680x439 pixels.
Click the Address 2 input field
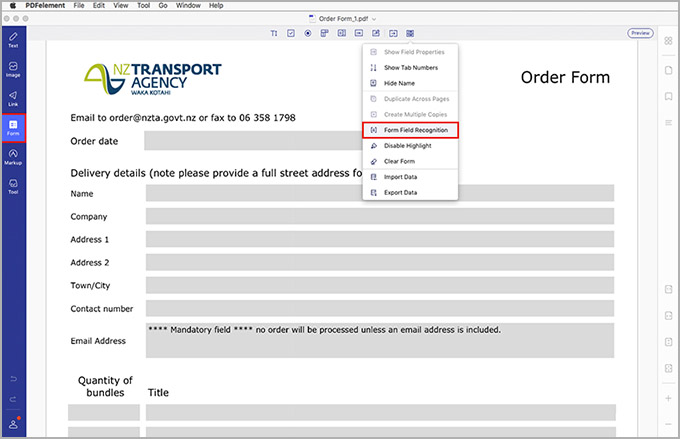[x=380, y=262]
